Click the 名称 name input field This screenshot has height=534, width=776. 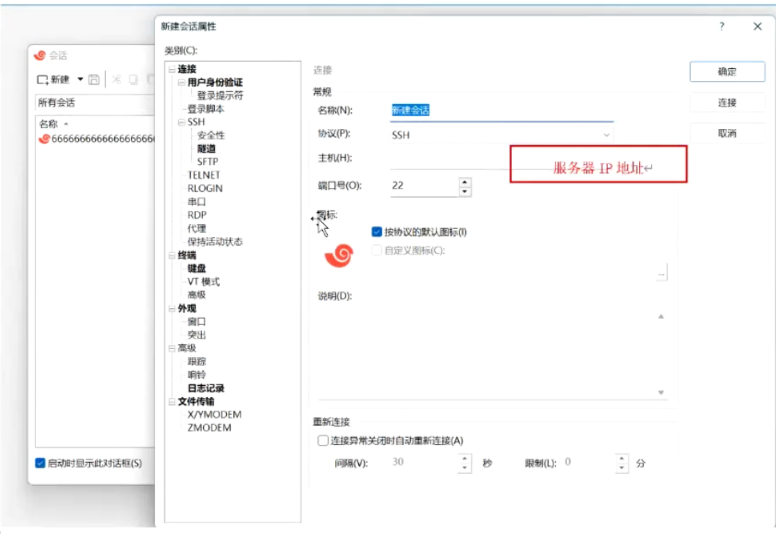pyautogui.click(x=501, y=110)
